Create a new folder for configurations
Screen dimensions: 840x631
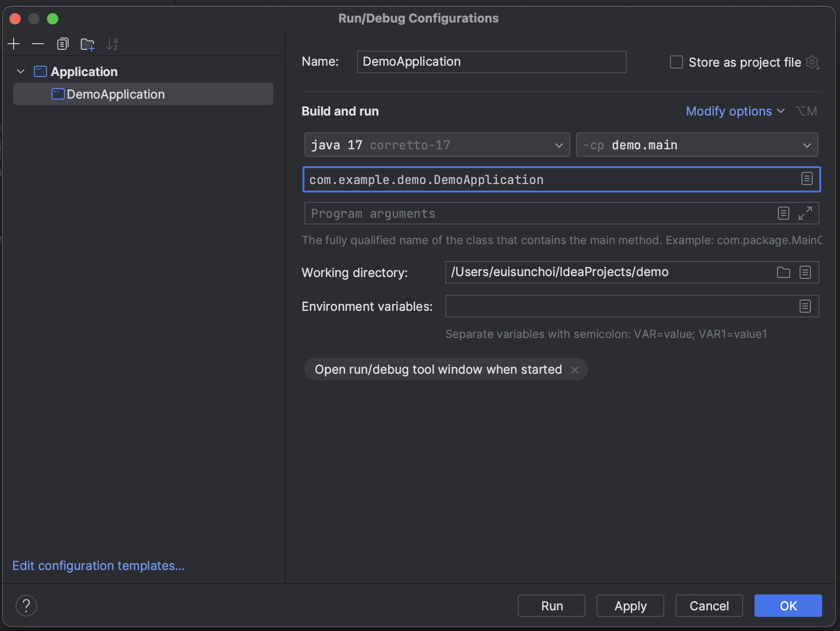(x=87, y=44)
